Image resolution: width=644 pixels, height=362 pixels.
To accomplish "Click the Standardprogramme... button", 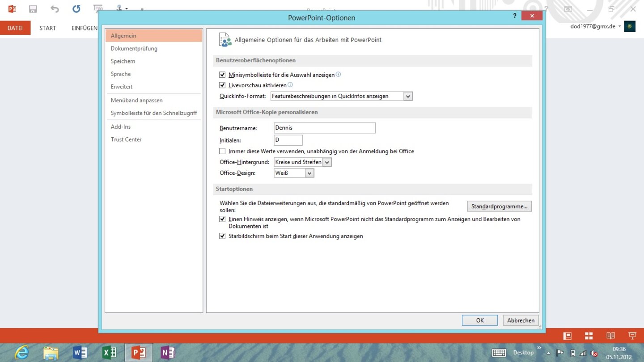I will pyautogui.click(x=499, y=206).
